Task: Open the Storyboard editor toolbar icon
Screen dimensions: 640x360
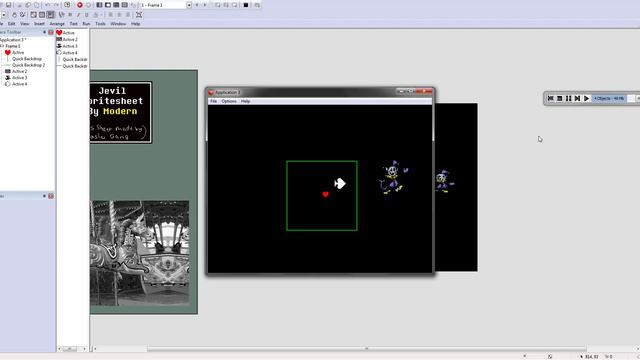Action: [99, 5]
